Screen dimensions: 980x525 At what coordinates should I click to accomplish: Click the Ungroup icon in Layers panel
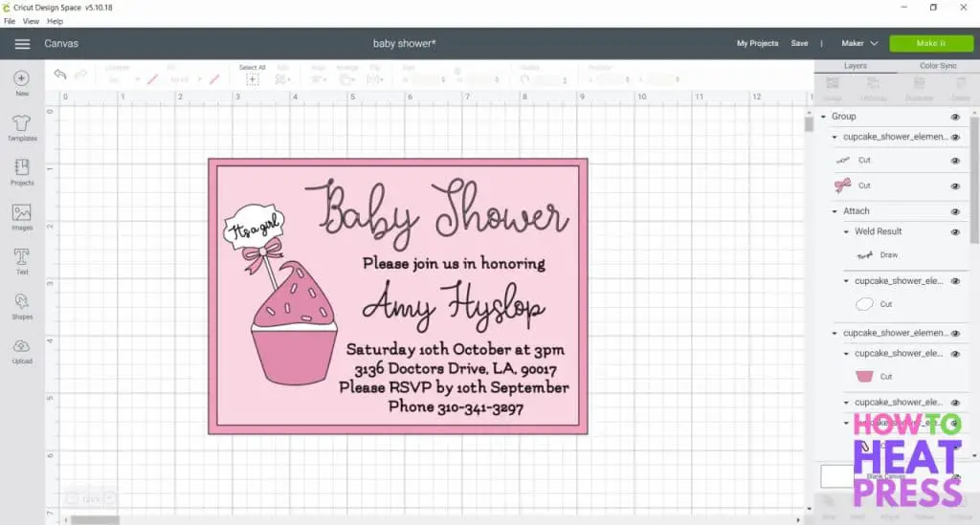click(873, 83)
